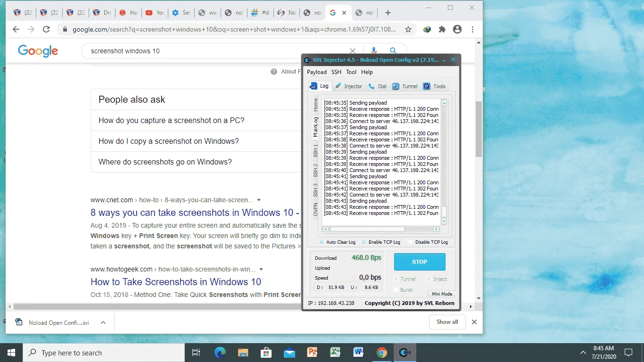Click the log scroll-down arrow
Viewport: 644px width, 362px height.
[444, 221]
